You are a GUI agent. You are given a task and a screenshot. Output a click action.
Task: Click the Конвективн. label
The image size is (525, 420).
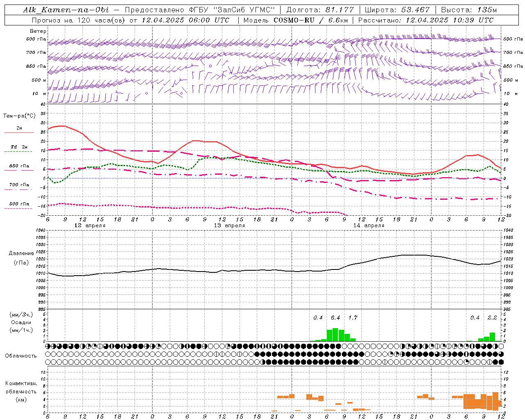21,383
